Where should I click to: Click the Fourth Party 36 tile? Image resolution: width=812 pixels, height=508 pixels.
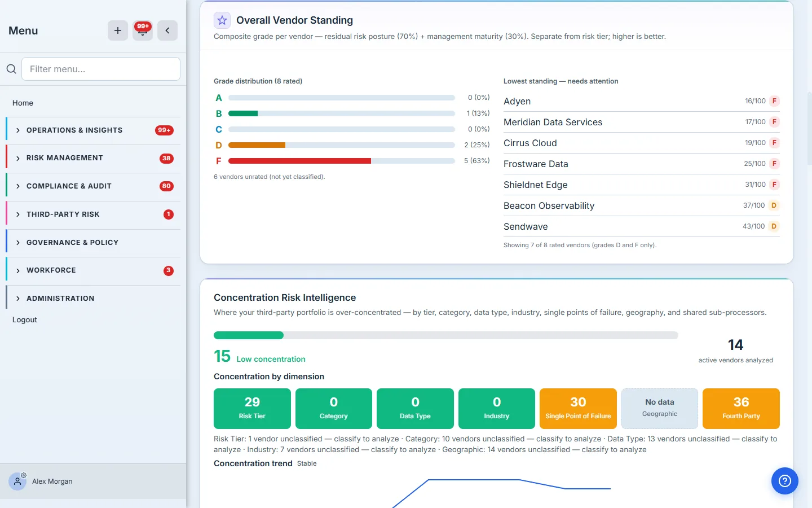point(741,409)
